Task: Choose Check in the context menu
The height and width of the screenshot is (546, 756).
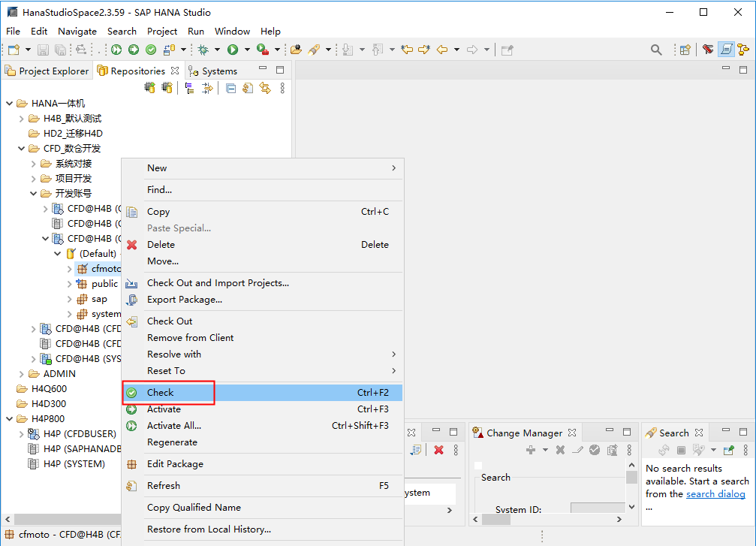Action: click(262, 393)
